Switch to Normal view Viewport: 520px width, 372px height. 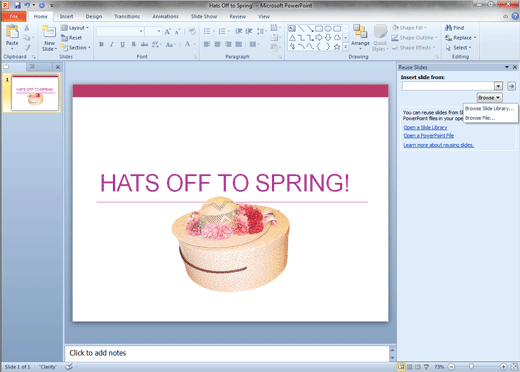coord(401,367)
